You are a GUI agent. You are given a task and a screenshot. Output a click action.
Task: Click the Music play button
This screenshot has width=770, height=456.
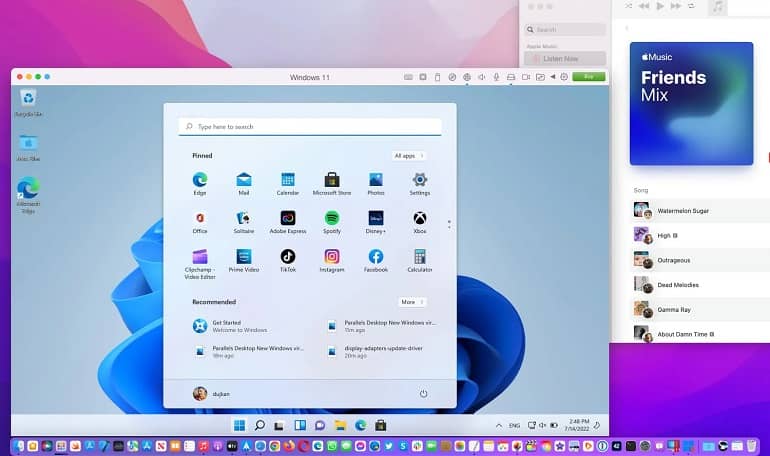point(660,6)
